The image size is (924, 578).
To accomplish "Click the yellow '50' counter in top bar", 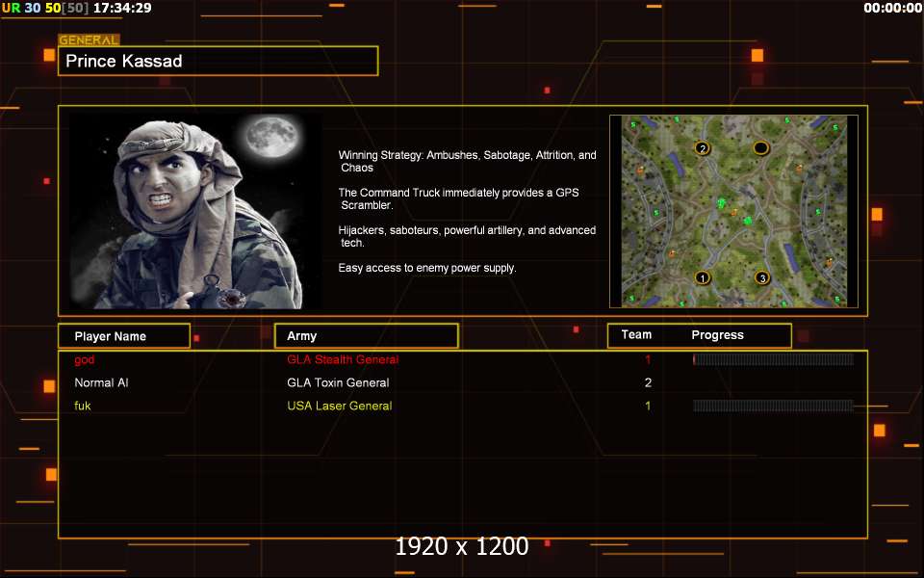I will pyautogui.click(x=53, y=8).
